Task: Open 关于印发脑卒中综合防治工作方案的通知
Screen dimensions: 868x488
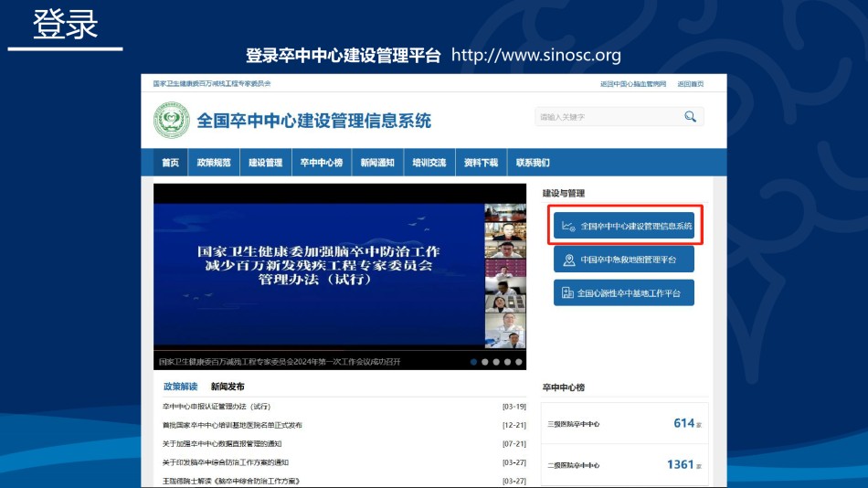Action: tap(226, 462)
